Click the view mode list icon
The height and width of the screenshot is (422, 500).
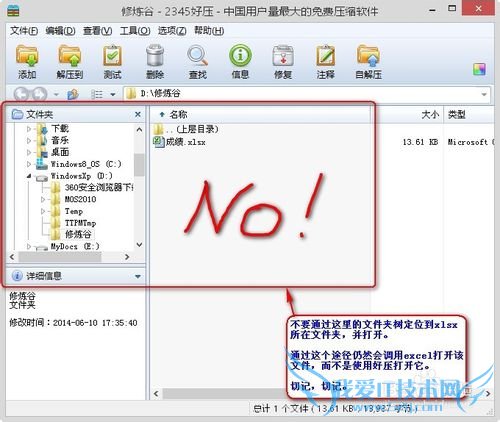(97, 94)
